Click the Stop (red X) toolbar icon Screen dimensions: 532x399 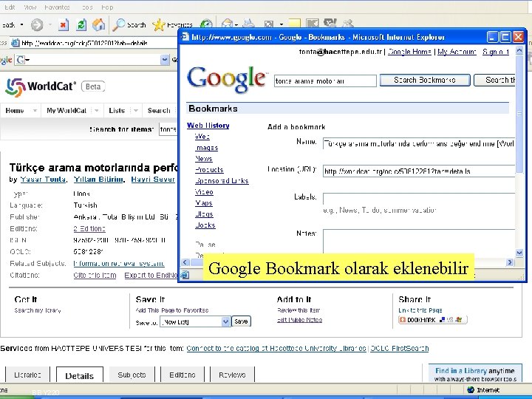click(64, 25)
